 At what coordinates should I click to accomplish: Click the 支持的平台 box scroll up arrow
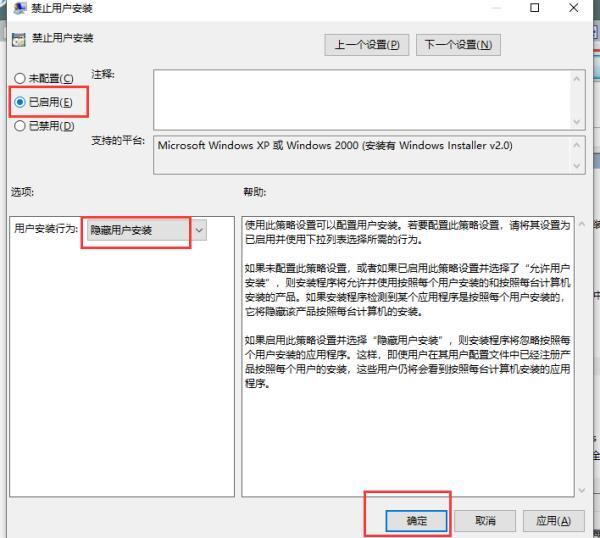click(x=577, y=145)
